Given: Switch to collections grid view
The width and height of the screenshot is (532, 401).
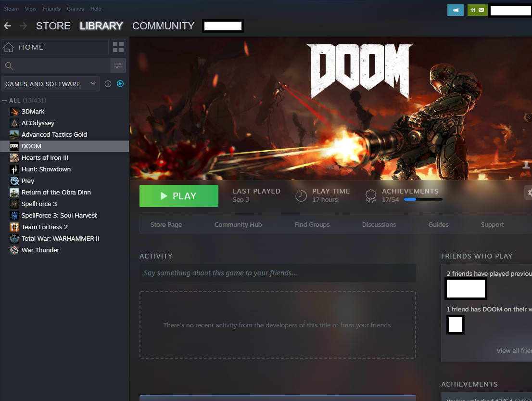Looking at the screenshot, I should 118,47.
